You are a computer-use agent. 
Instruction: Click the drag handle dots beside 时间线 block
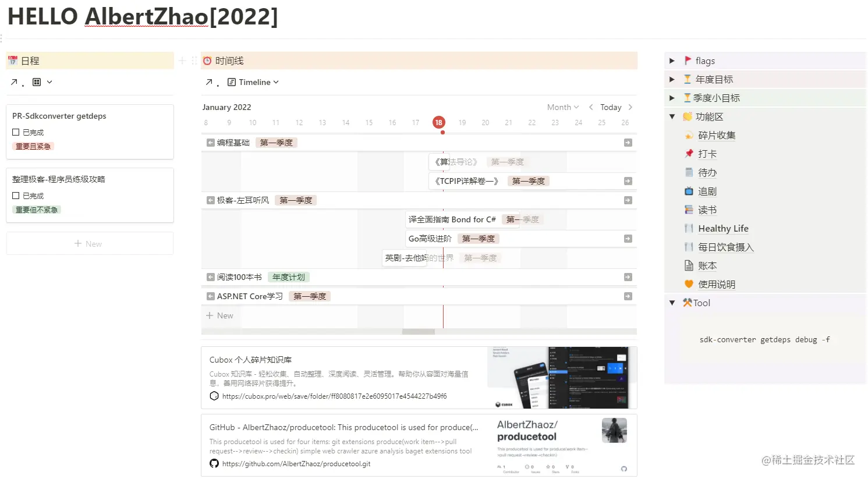tap(194, 61)
